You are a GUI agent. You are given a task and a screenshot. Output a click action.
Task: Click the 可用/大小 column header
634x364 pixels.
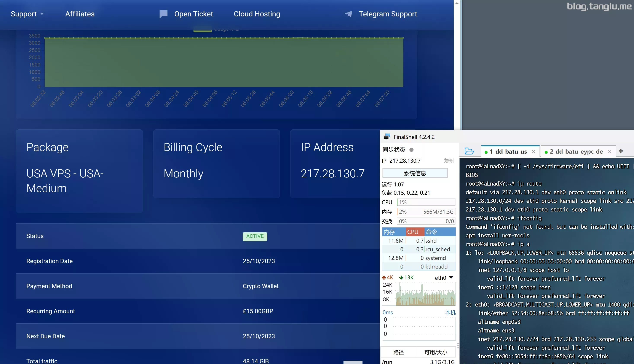click(x=436, y=352)
